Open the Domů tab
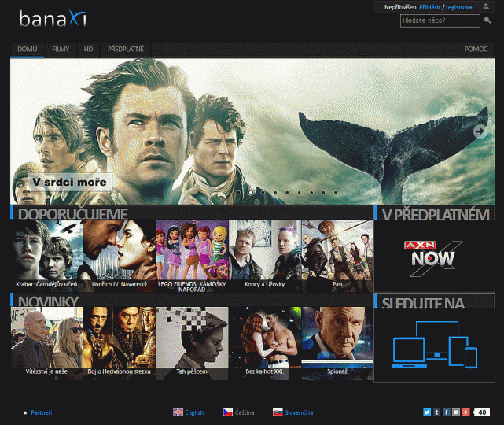504x425 pixels. click(28, 50)
